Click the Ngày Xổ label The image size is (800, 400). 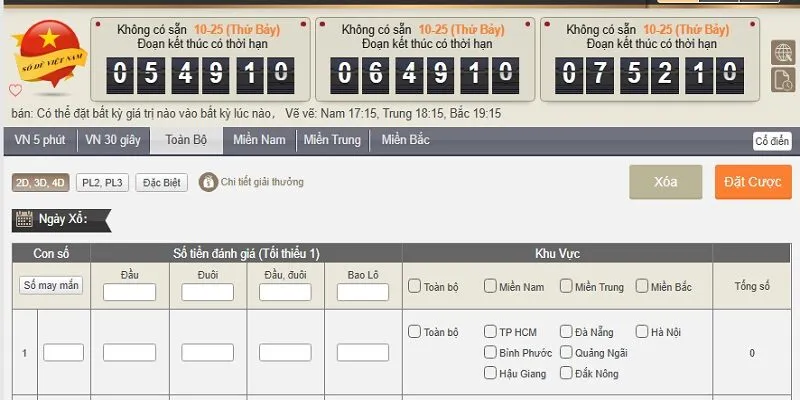point(63,219)
